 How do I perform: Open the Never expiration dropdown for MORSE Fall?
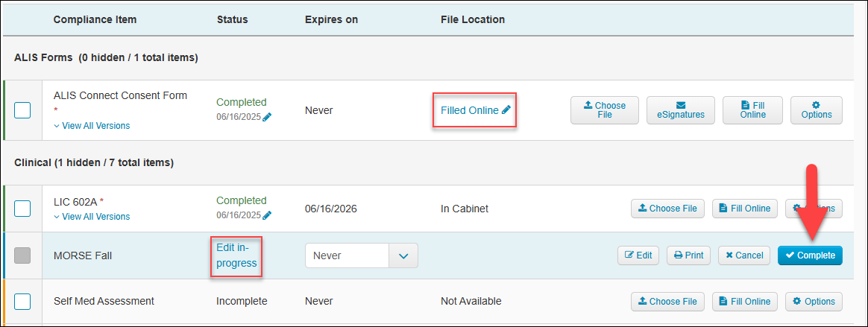pyautogui.click(x=362, y=255)
